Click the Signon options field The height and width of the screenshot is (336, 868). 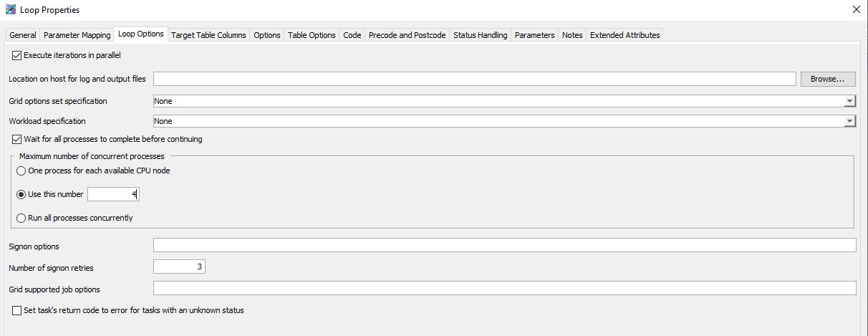tap(505, 246)
